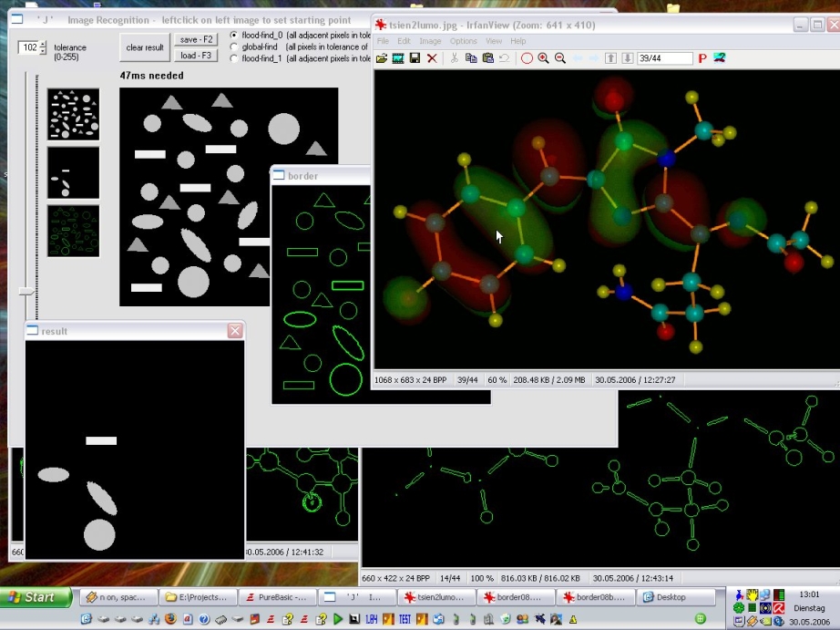
Task: Click the green play arrow in quick launch
Action: [x=337, y=619]
